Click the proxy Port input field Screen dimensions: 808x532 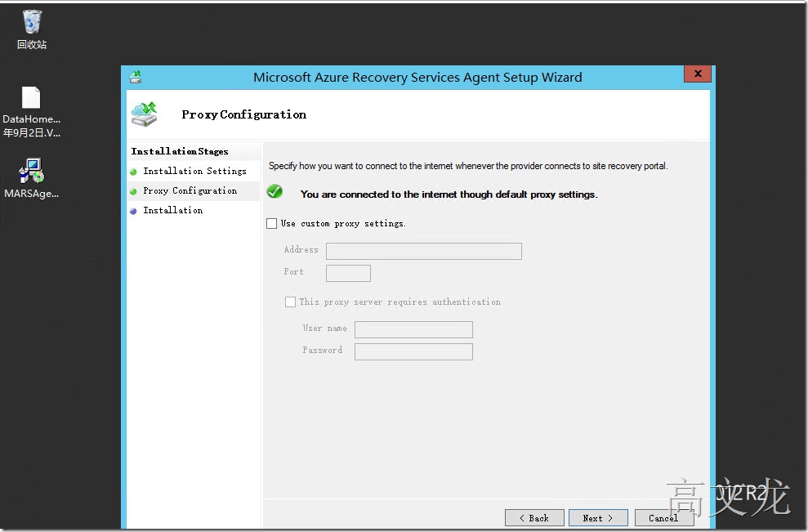pos(348,273)
